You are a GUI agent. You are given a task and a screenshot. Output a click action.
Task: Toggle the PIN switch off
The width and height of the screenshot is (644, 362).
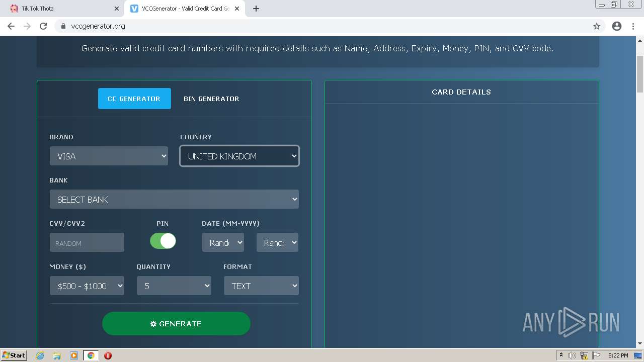tap(163, 241)
